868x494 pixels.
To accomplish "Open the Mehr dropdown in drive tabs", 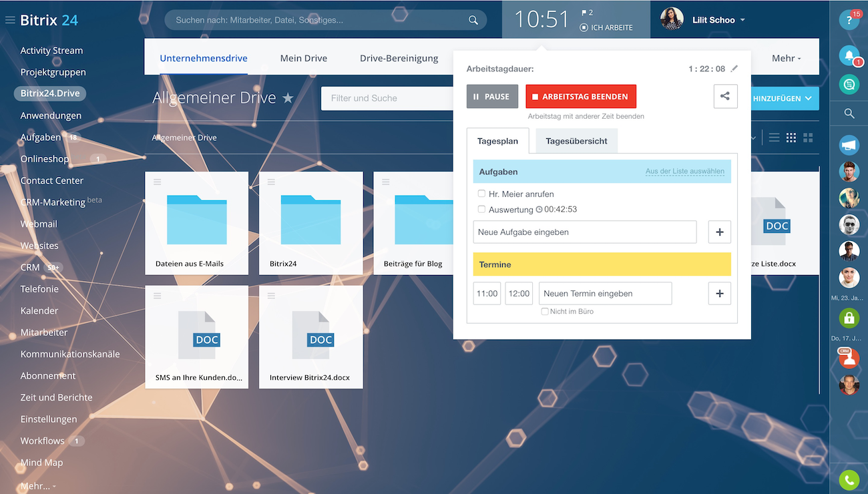I will click(786, 58).
